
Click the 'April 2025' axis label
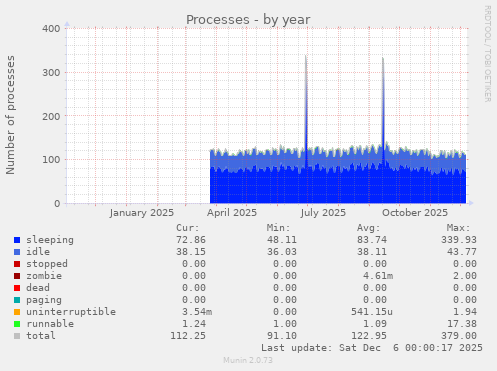(x=232, y=213)
